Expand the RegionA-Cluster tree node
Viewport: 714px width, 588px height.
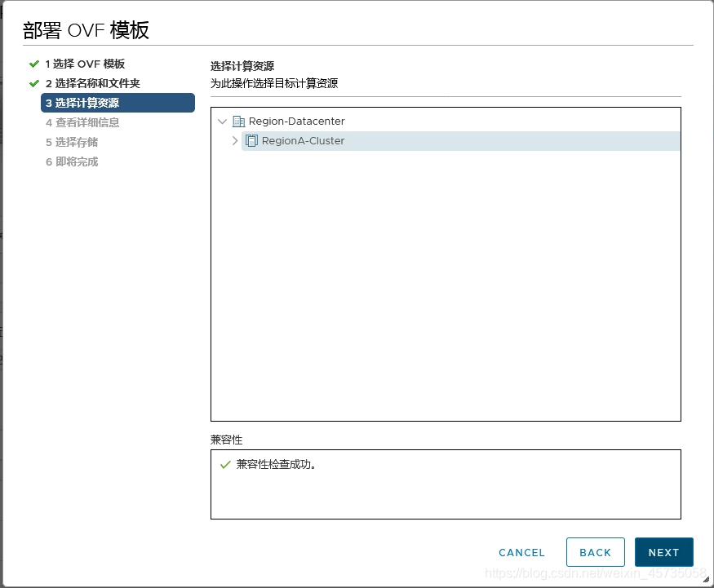[x=235, y=140]
